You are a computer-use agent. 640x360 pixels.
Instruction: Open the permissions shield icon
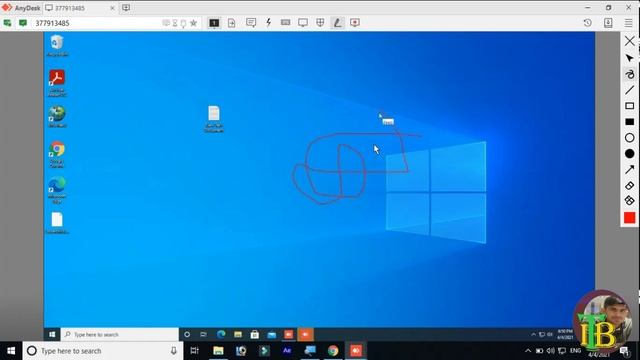[x=320, y=23]
